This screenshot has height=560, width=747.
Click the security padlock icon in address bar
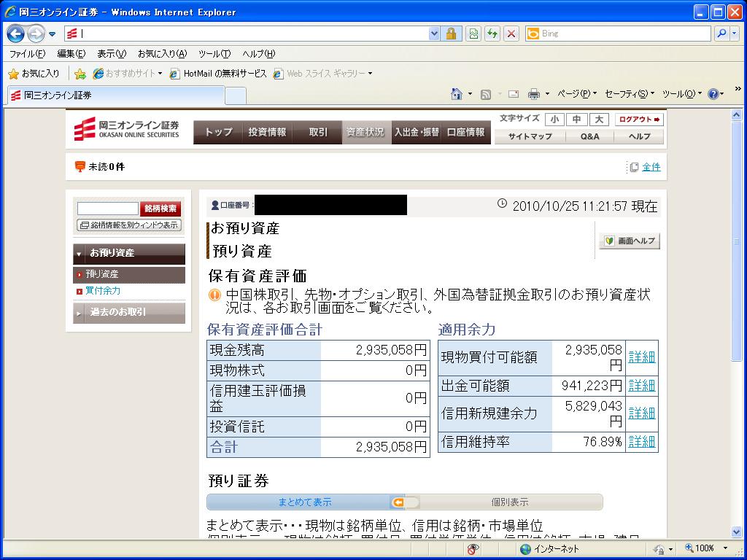[x=452, y=34]
